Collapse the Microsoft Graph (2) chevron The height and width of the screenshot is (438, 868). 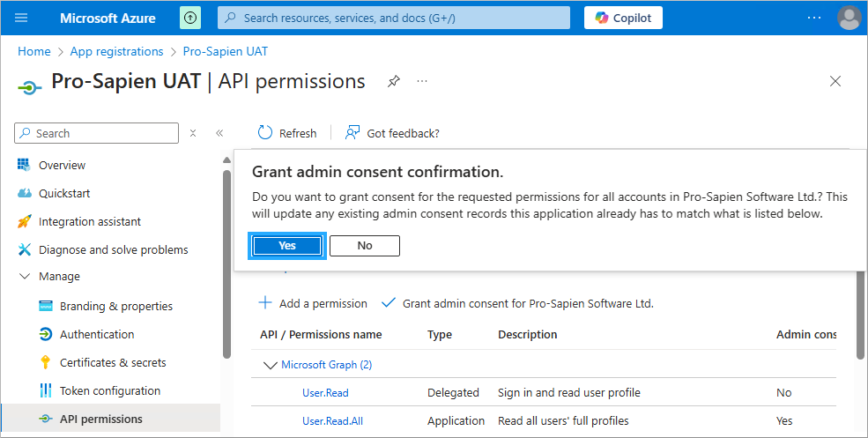(x=271, y=365)
